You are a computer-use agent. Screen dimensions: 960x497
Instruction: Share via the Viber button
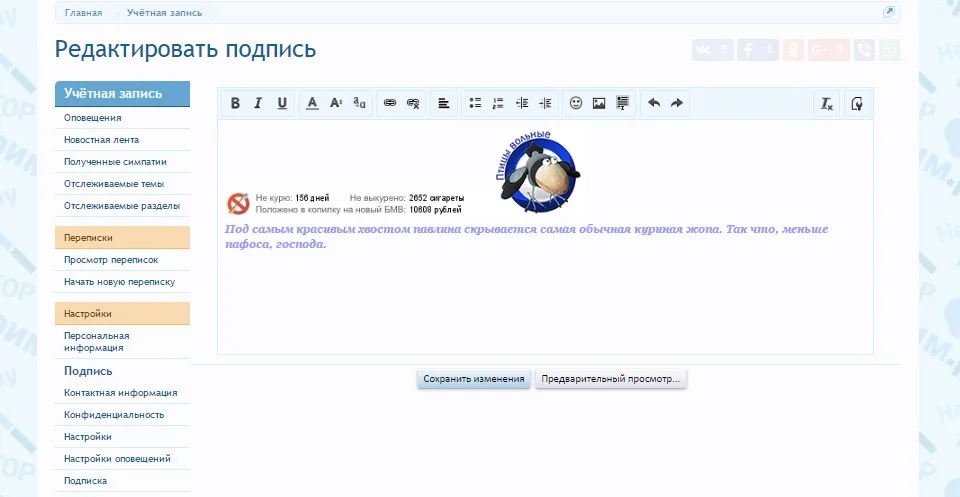click(864, 50)
